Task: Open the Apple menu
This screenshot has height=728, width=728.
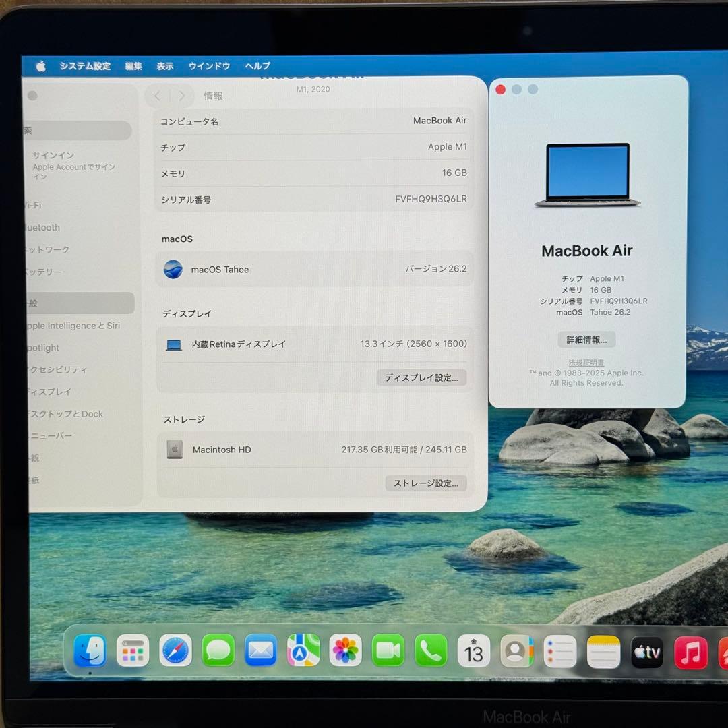Action: (x=41, y=66)
